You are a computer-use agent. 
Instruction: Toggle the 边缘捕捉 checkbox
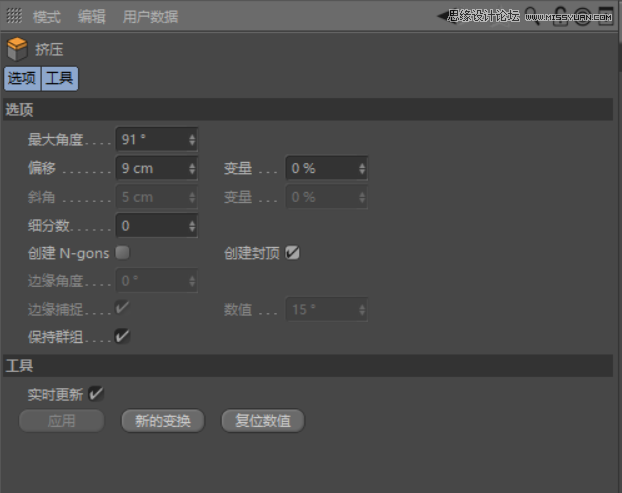coord(122,308)
